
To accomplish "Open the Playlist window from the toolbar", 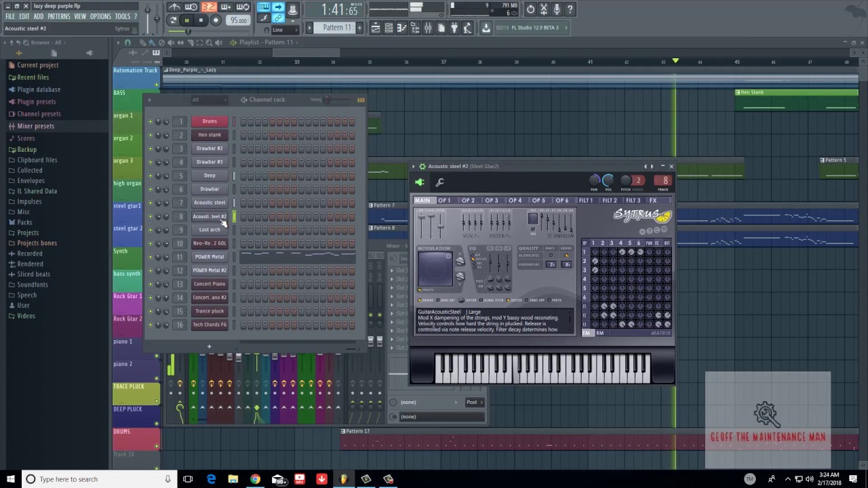I will [376, 28].
